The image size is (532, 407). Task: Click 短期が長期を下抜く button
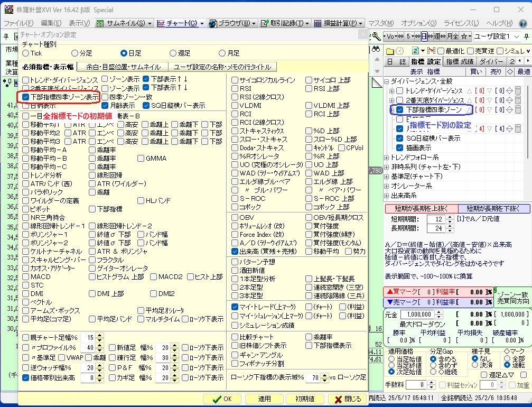tap(494, 208)
